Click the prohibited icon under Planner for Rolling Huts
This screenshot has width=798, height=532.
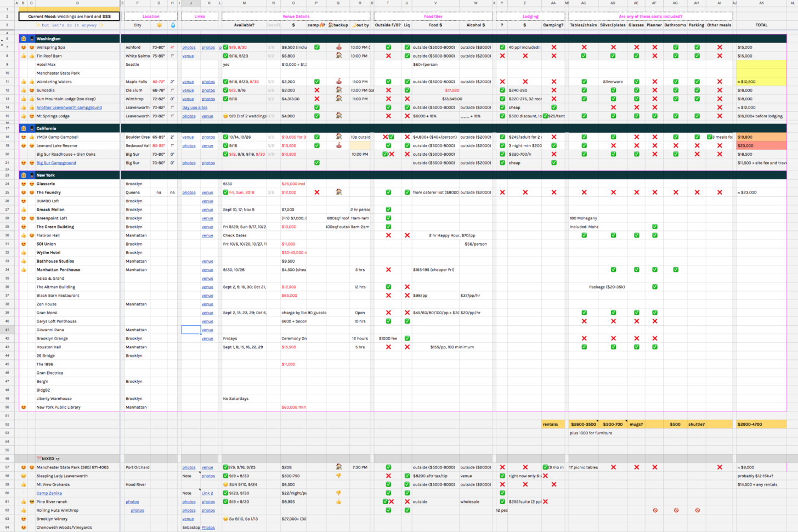coord(655,510)
